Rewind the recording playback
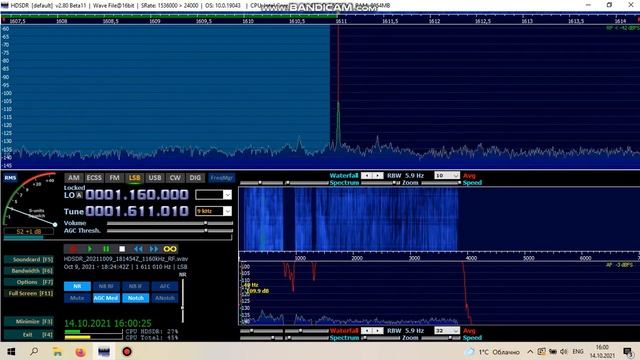Screen dimensions: 640x360 click(138, 249)
